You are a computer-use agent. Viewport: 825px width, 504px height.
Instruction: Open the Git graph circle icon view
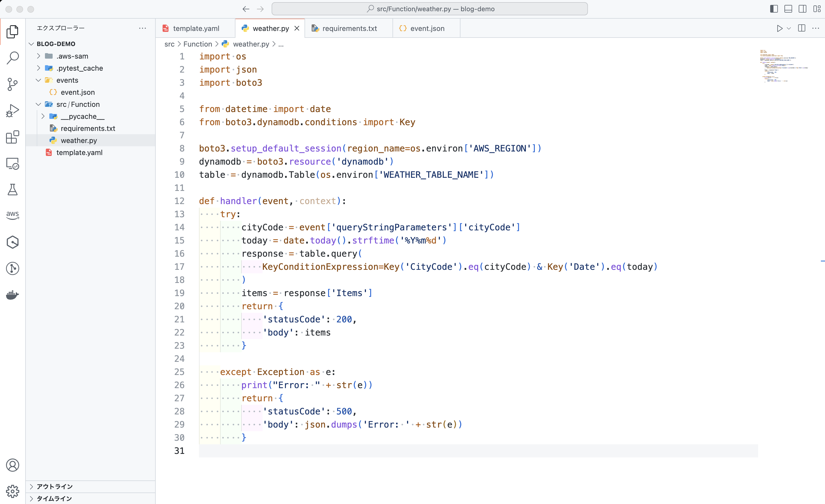pos(12,268)
